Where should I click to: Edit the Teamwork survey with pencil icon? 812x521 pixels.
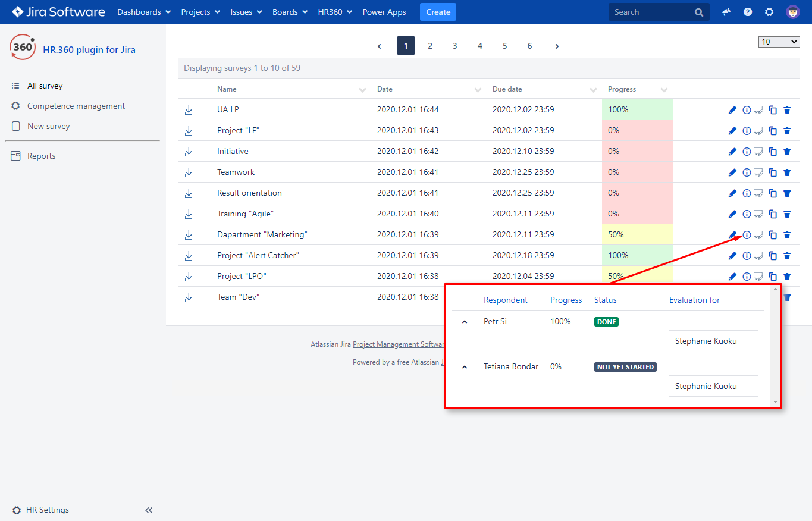pyautogui.click(x=732, y=172)
